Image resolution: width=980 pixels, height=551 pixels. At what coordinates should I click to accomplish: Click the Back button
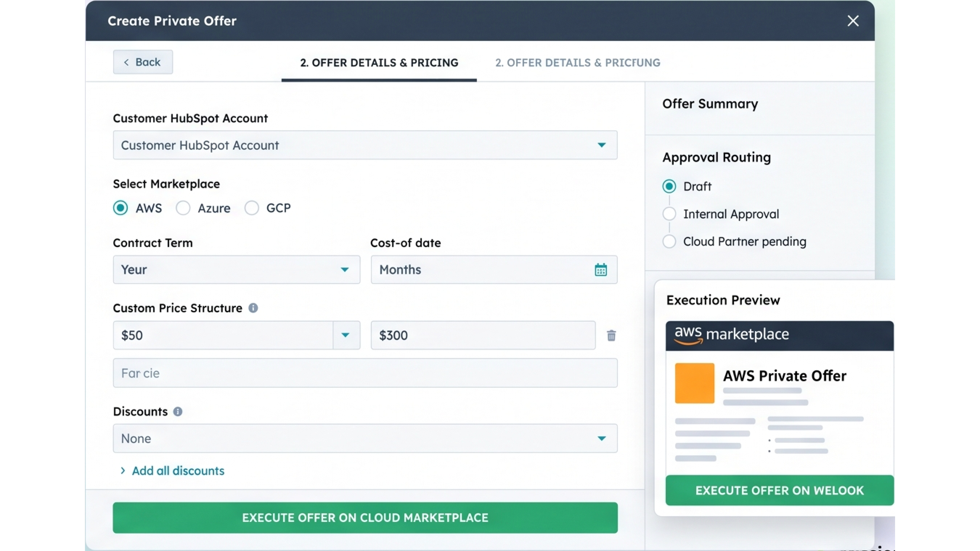tap(143, 62)
